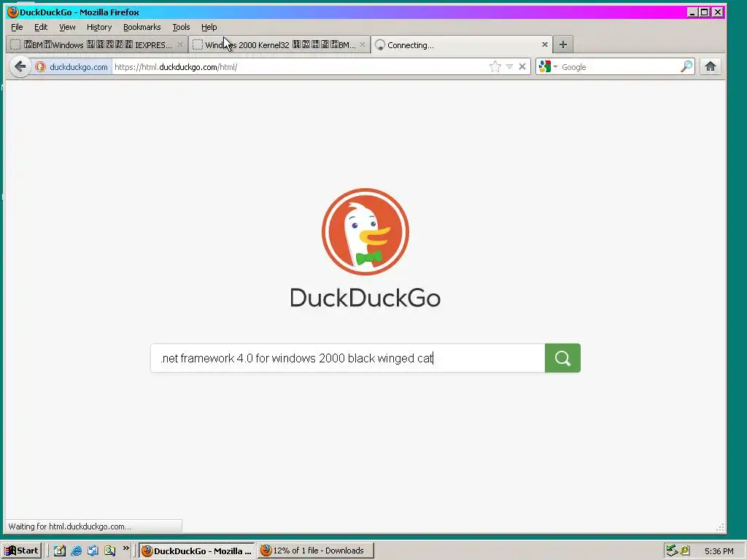Click the back navigation arrow
This screenshot has width=747, height=560.
pos(20,66)
